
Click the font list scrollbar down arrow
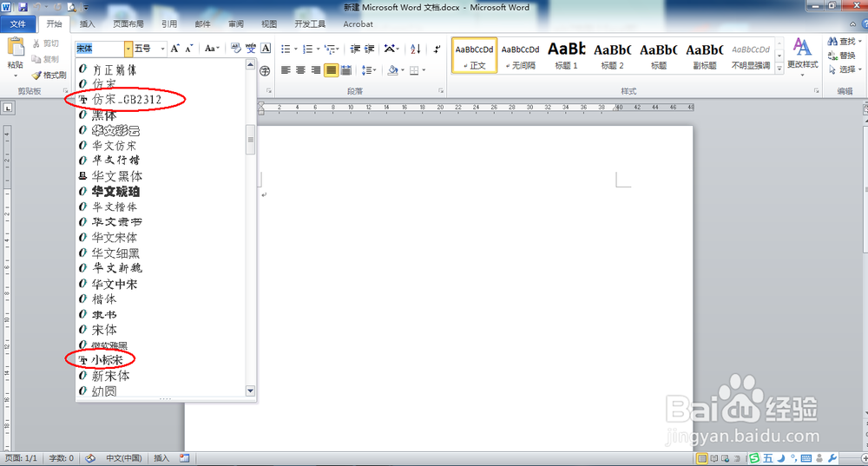[x=250, y=391]
